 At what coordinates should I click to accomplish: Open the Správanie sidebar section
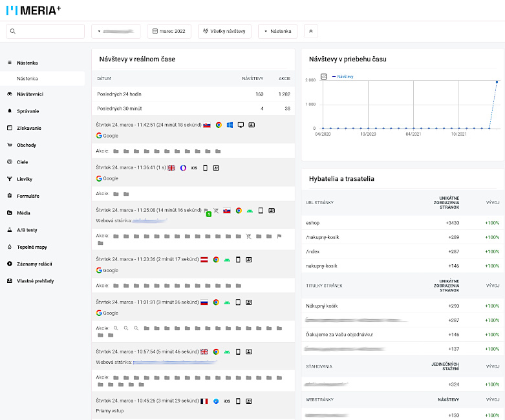click(28, 111)
